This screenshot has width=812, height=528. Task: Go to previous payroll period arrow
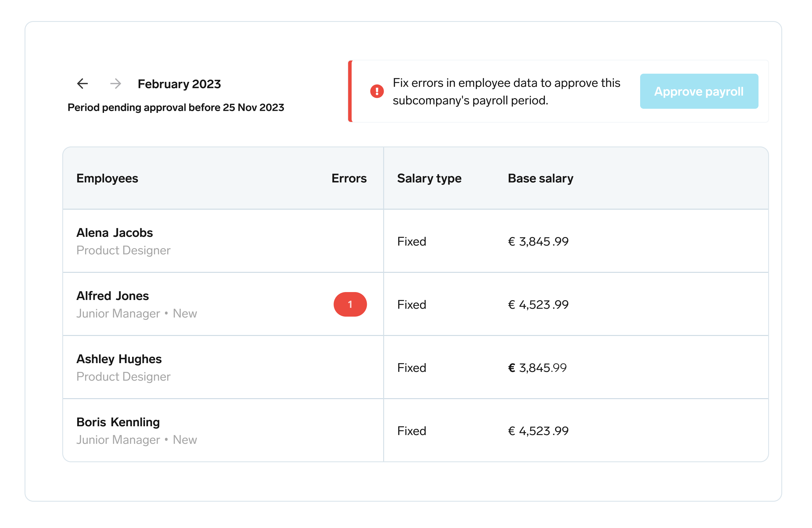click(82, 84)
